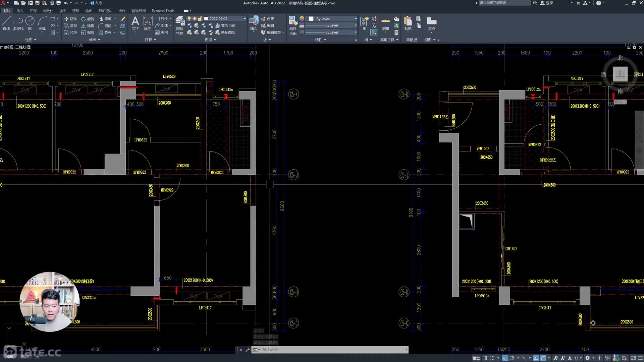644x362 pixels.
Task: Click the 模型 button in status bar
Action: 476,358
